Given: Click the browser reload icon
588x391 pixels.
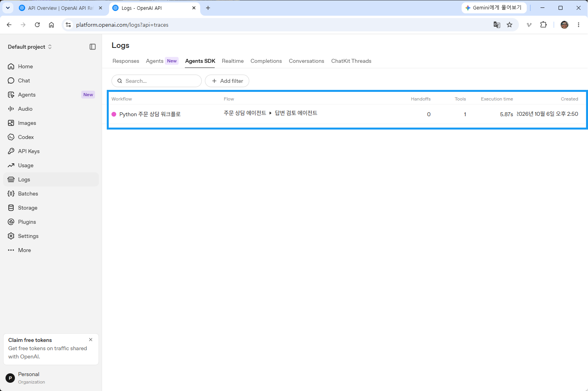Looking at the screenshot, I should [37, 25].
